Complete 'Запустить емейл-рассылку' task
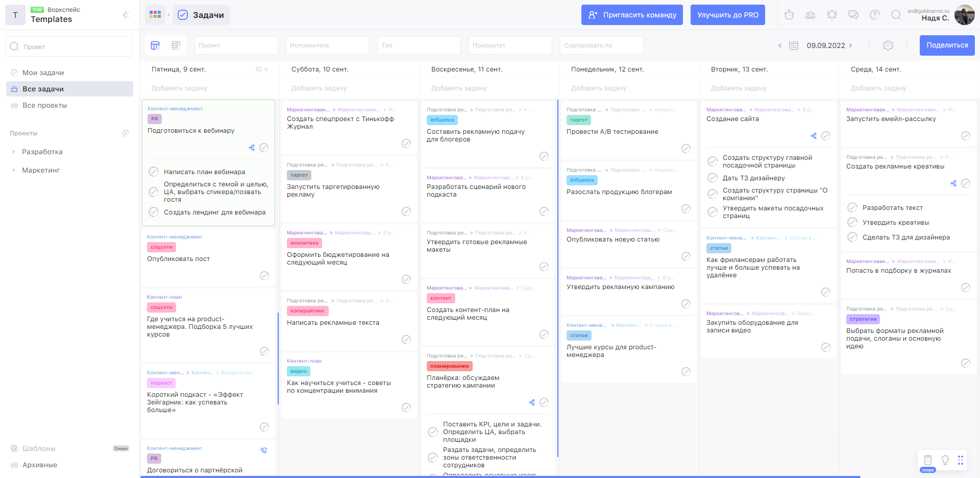Screen dimensions: 980x478 (966, 136)
